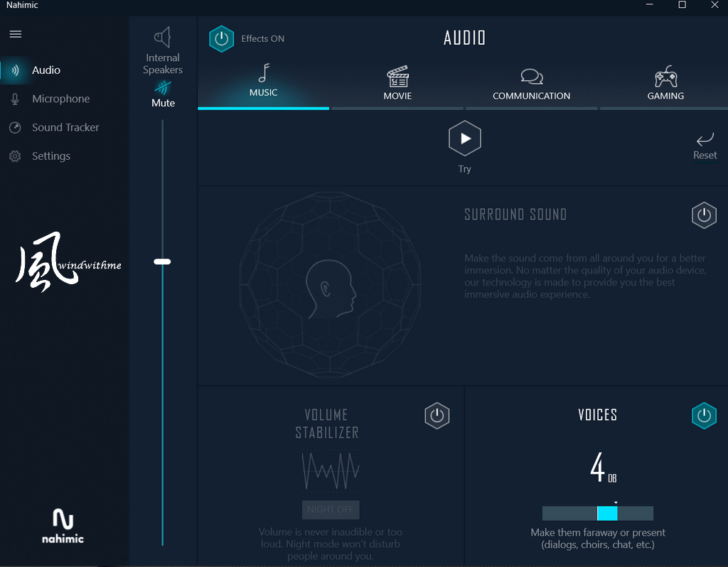Open the Audio section in sidebar
Viewport: 728px width, 567px height.
(x=65, y=70)
